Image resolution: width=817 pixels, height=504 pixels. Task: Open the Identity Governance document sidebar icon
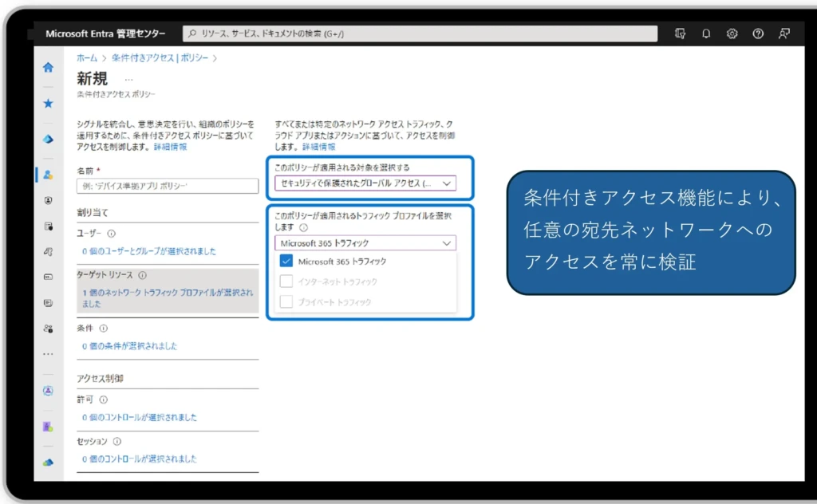48,226
